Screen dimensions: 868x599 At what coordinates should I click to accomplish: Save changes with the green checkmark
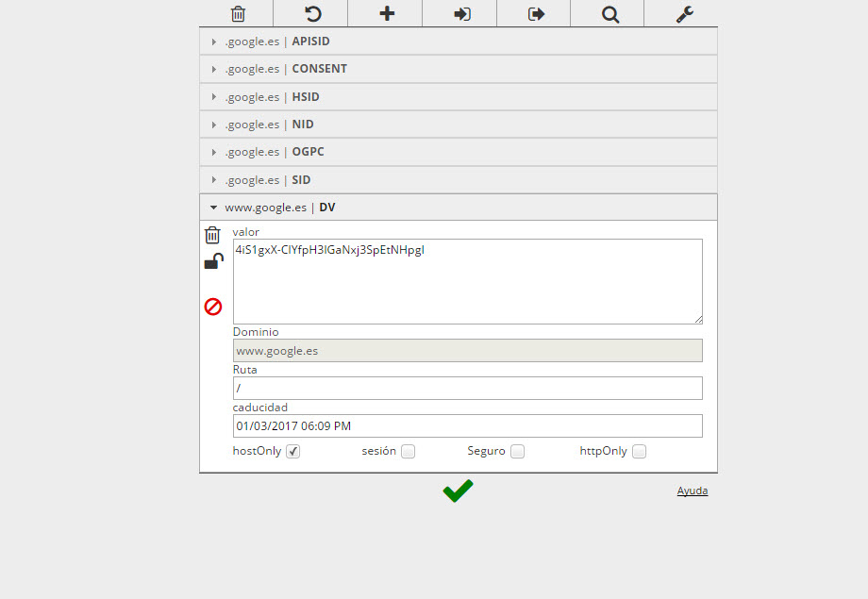coord(458,491)
